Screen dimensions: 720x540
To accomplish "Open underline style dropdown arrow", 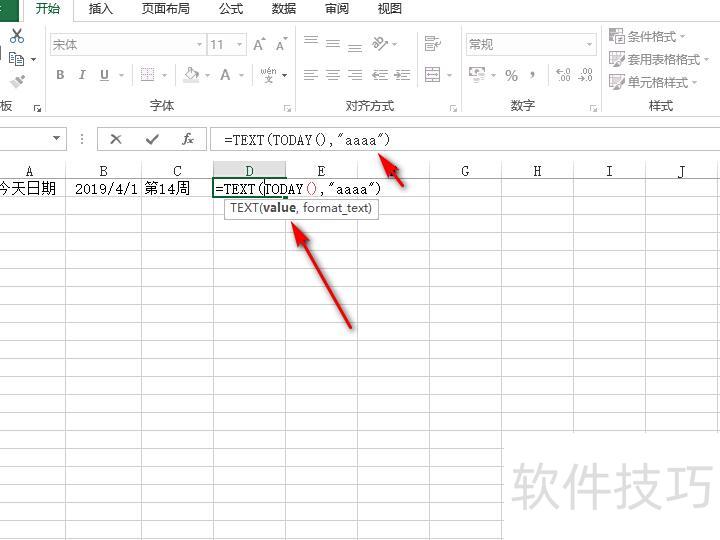I will pos(122,75).
